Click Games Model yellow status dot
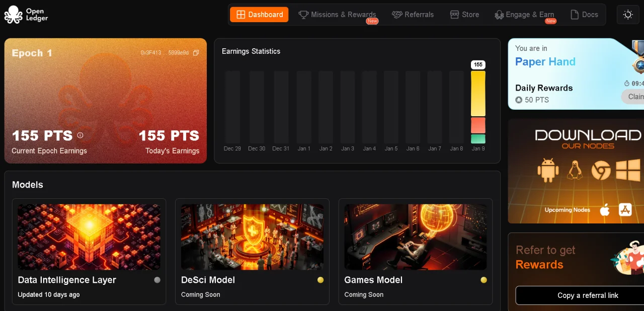The width and height of the screenshot is (644, 311). tap(484, 280)
